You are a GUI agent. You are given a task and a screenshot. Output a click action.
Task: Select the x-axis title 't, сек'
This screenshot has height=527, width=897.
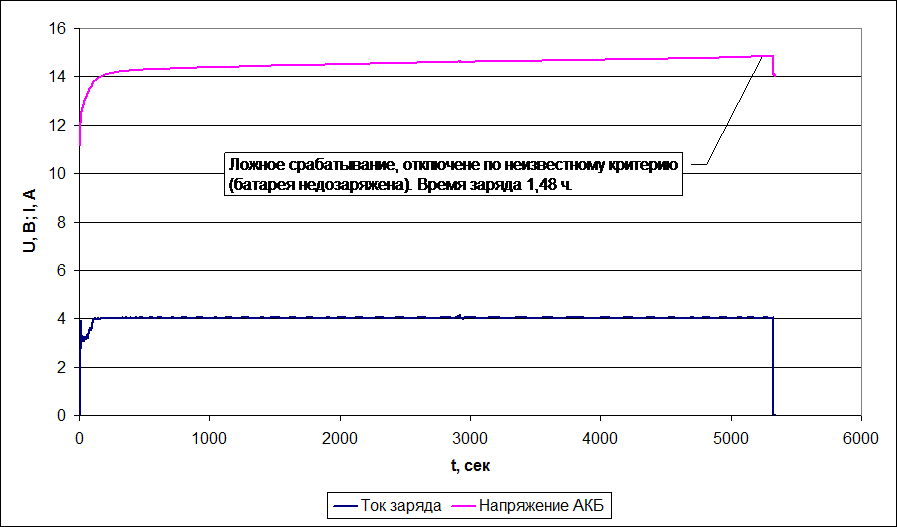470,466
